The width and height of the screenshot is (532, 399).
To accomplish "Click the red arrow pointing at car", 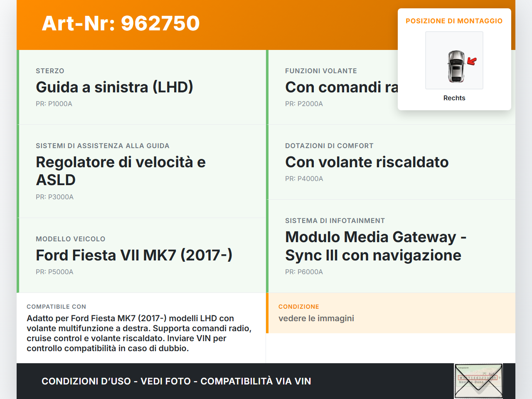I will (x=472, y=62).
